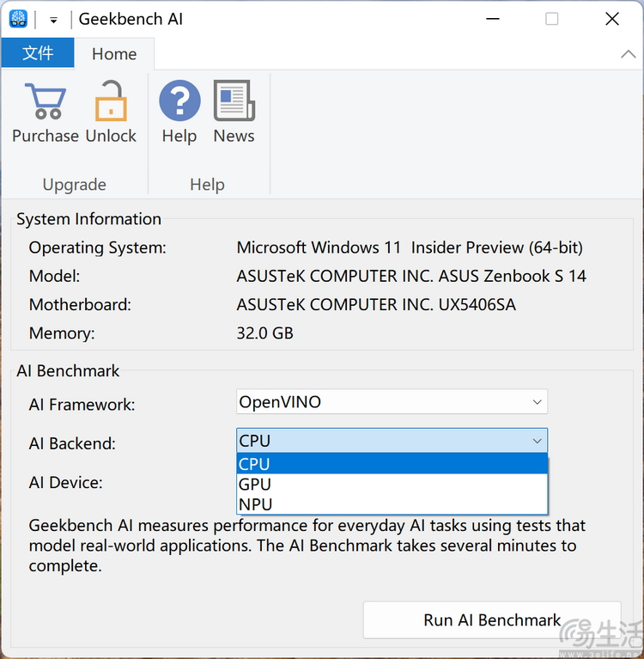Select CPU from the backend list
The width and height of the screenshot is (644, 659).
coord(392,464)
